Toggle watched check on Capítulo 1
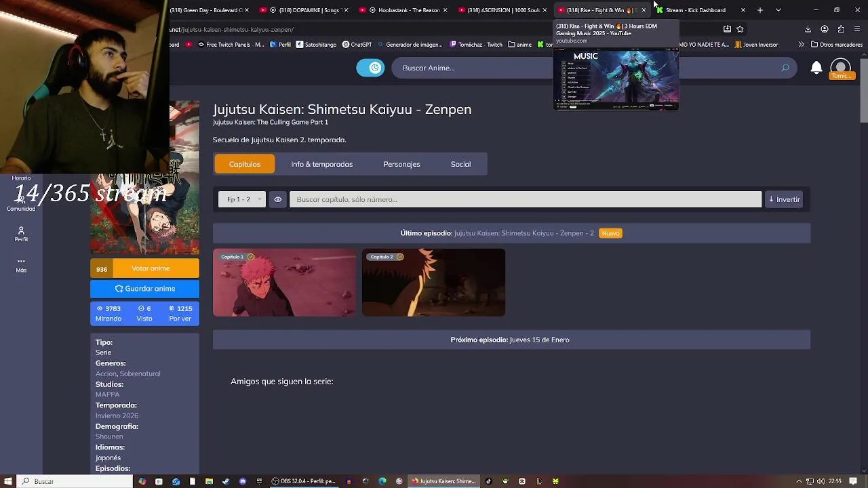Image resolution: width=868 pixels, height=488 pixels. tap(251, 257)
